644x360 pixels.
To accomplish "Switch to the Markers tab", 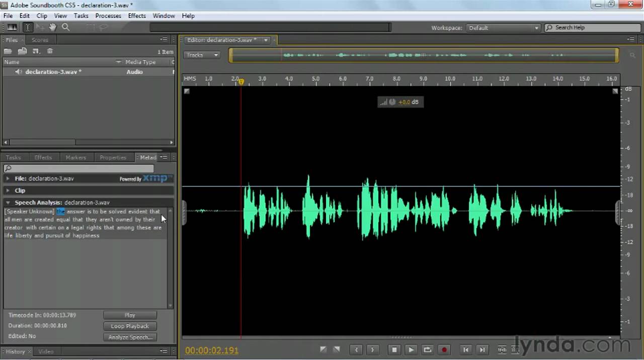I will (x=76, y=157).
